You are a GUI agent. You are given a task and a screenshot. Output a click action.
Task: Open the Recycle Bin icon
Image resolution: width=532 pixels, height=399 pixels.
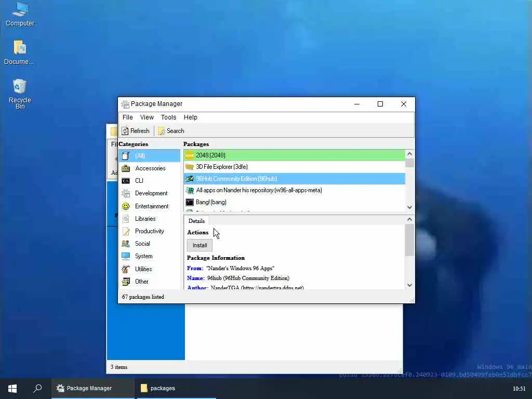[x=20, y=94]
